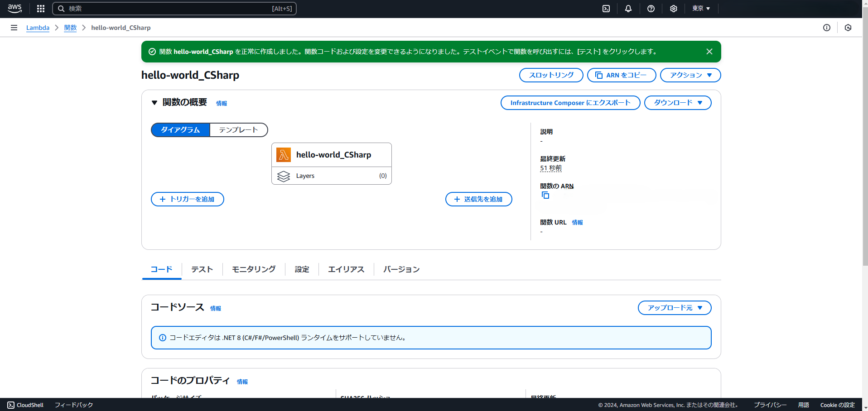Image resolution: width=868 pixels, height=411 pixels.
Task: Open the info link beside function overview
Action: click(222, 103)
